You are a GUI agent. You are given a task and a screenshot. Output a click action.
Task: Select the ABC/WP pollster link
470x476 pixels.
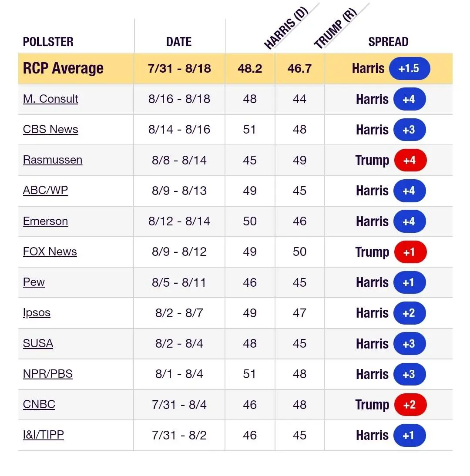click(45, 190)
